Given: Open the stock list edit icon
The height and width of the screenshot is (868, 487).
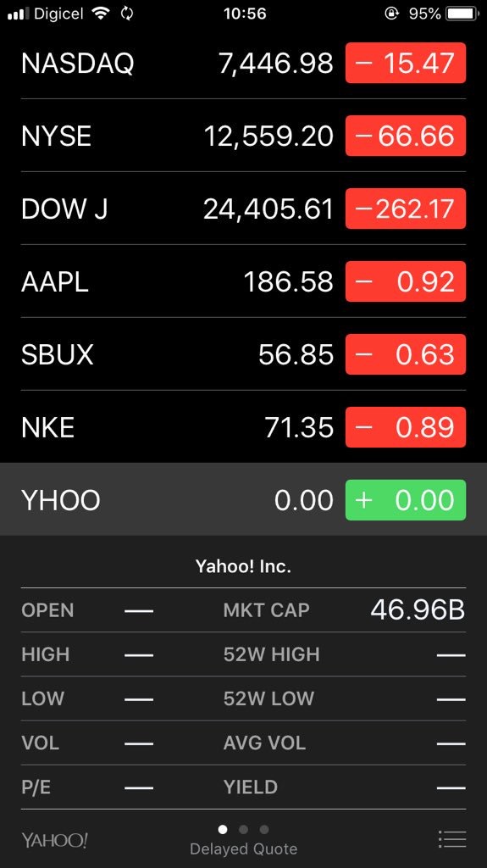Looking at the screenshot, I should pos(452,839).
